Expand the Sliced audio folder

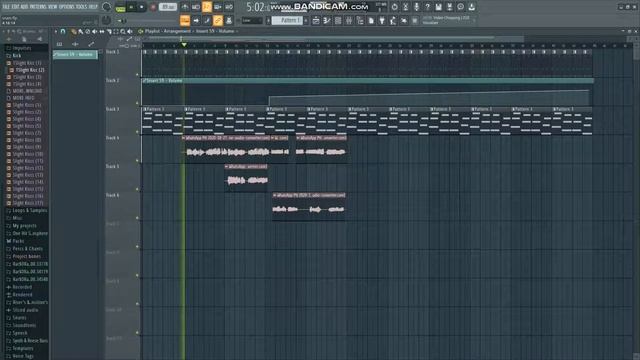click(x=25, y=310)
